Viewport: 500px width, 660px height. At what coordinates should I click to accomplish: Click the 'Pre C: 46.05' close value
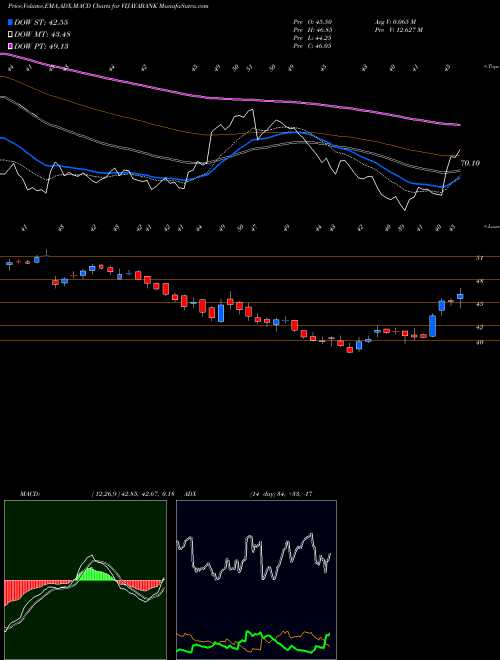tap(312, 46)
